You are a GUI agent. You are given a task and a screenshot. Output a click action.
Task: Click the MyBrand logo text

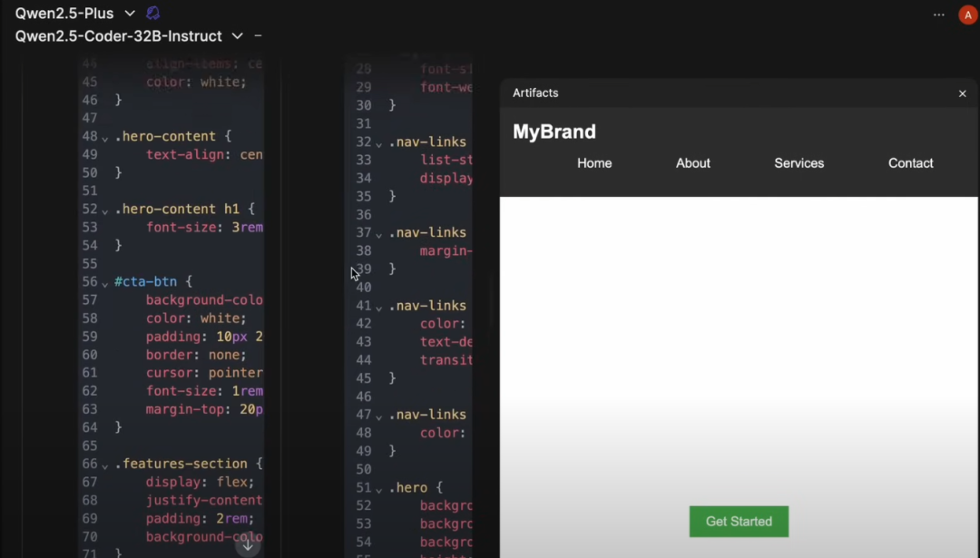[554, 132]
